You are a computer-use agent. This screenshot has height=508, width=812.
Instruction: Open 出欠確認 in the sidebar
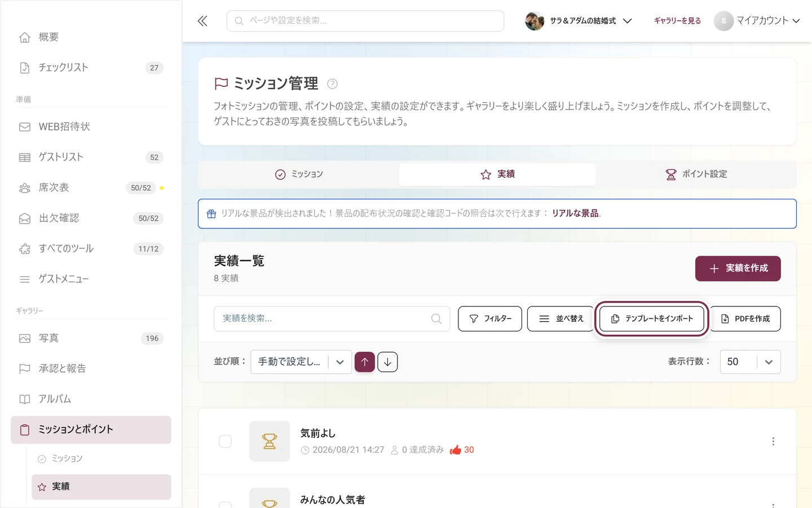tap(91, 218)
